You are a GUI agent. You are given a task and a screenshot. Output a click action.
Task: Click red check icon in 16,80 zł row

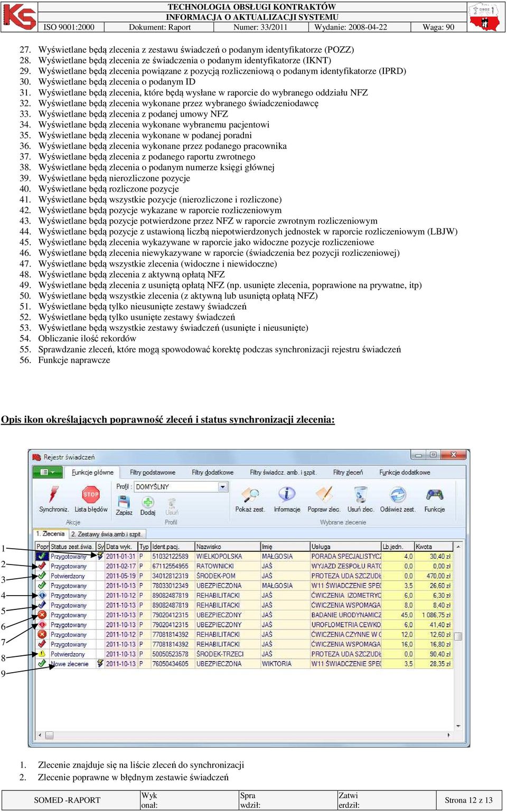(x=41, y=644)
